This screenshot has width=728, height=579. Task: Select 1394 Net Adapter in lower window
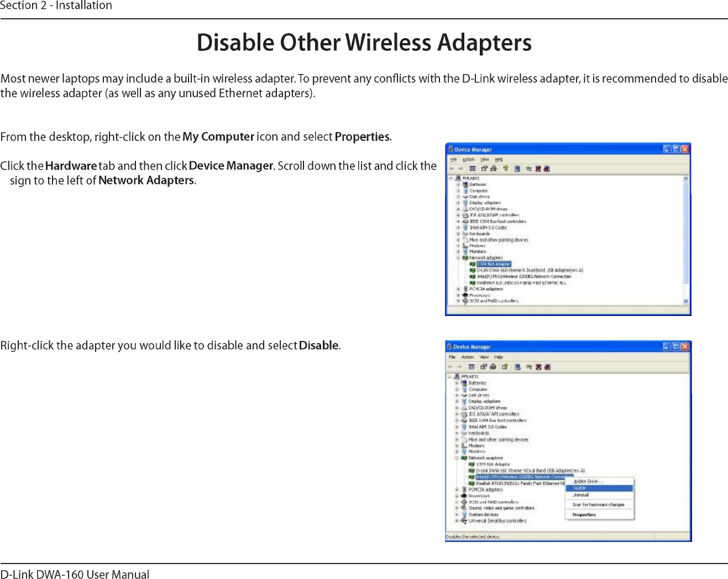click(493, 465)
